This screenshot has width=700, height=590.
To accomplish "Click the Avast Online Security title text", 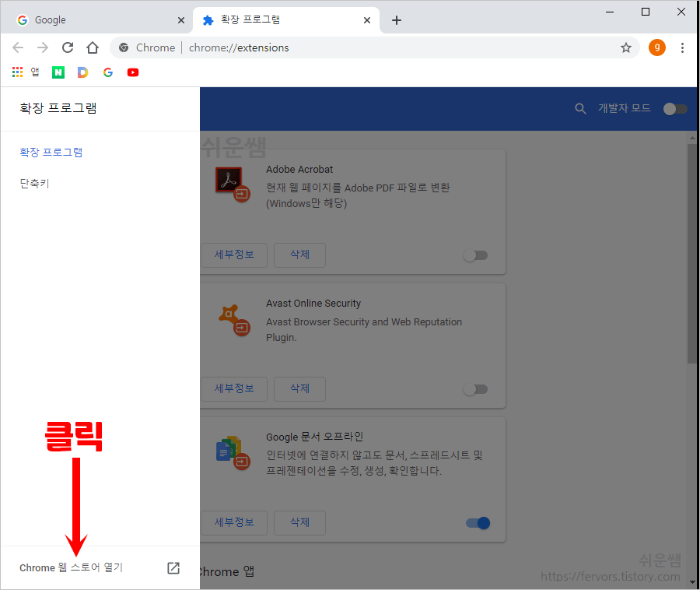I will click(x=313, y=304).
